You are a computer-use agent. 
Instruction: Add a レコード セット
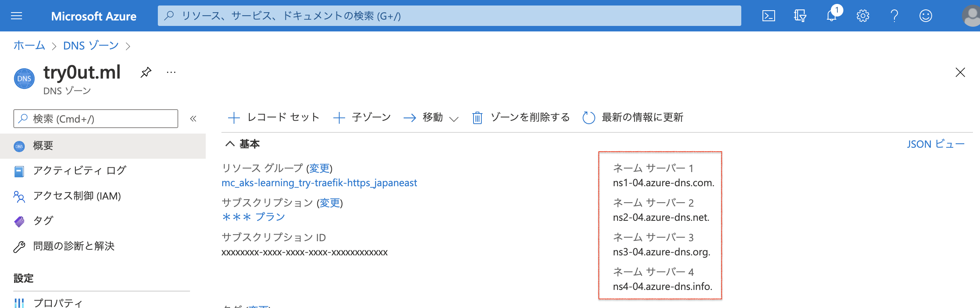click(x=274, y=117)
